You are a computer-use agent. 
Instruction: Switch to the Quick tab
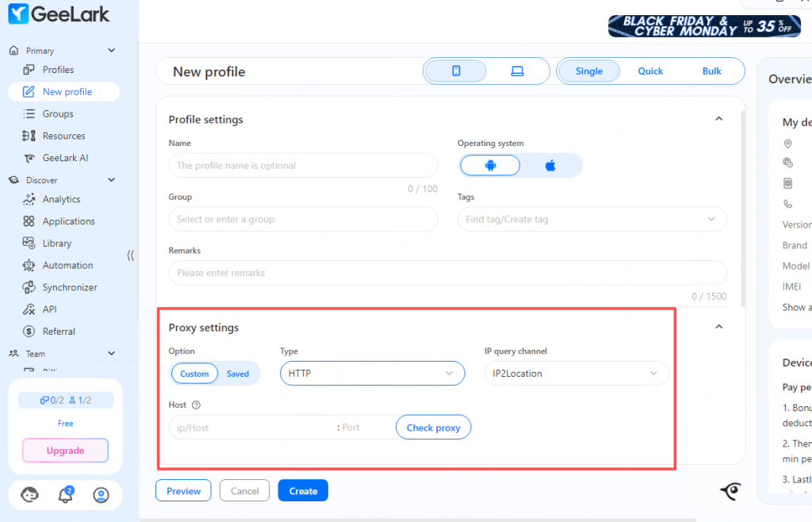coord(650,71)
